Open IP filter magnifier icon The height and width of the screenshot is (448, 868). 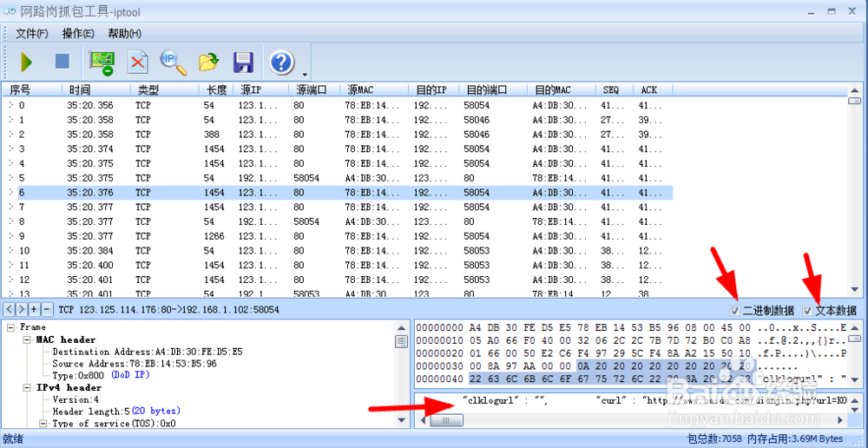174,62
